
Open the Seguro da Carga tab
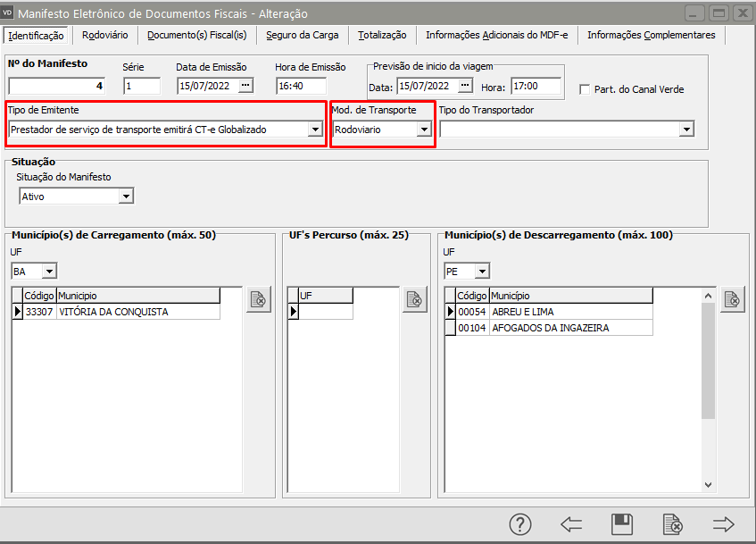coord(303,35)
